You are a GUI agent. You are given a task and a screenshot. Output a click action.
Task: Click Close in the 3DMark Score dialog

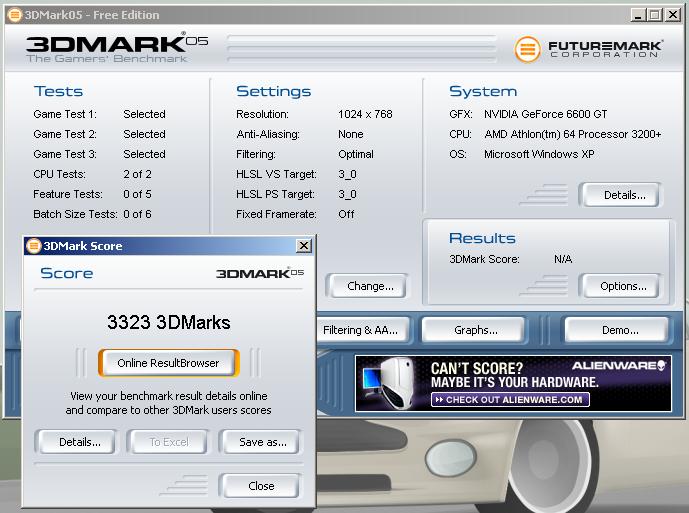coord(261,486)
